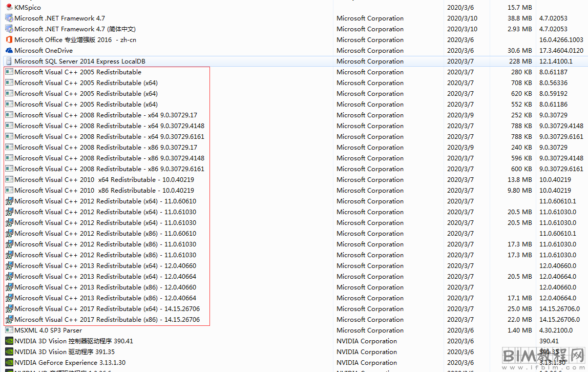Select Visual C++ 2008 x64 9.0.30729.6161 name
Viewport: 588px width, 372px height.
[110, 137]
